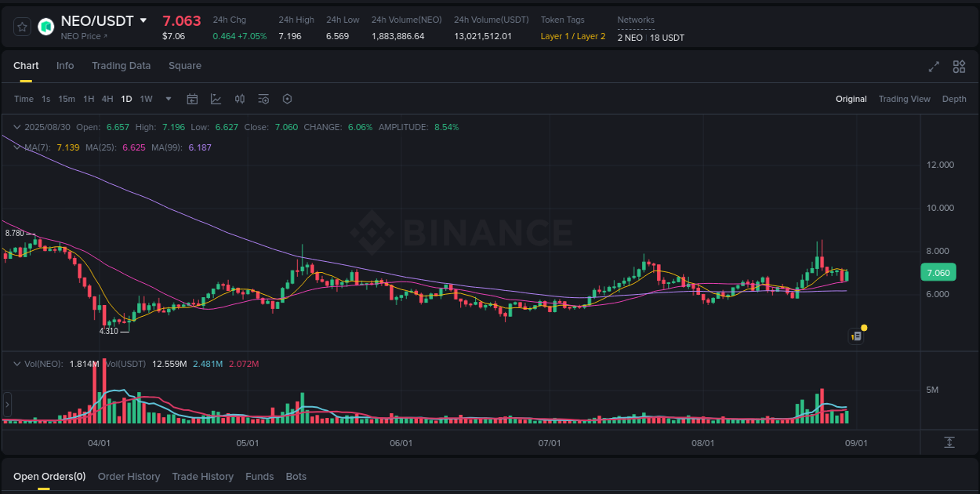The width and height of the screenshot is (980, 494).
Task: Open the widgets layout icon near fullscreen
Action: pyautogui.click(x=958, y=67)
